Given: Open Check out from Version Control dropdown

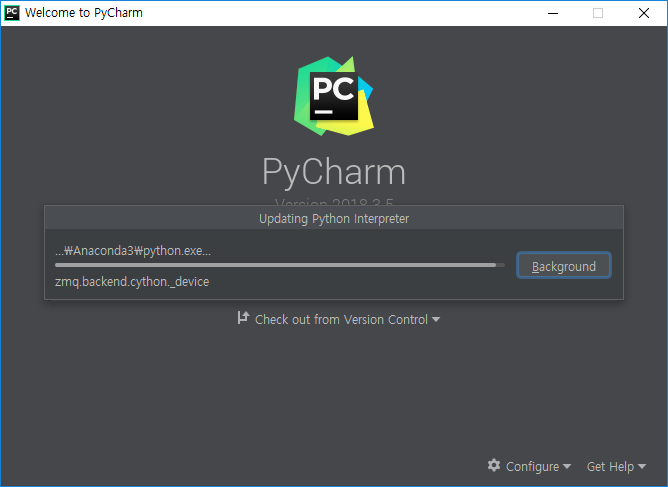Looking at the screenshot, I should [x=339, y=319].
